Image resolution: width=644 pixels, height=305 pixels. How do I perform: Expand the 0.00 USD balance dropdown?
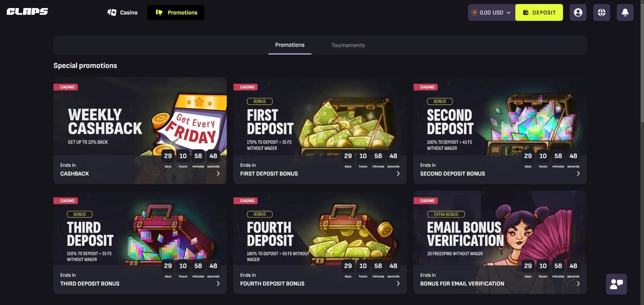(x=492, y=12)
